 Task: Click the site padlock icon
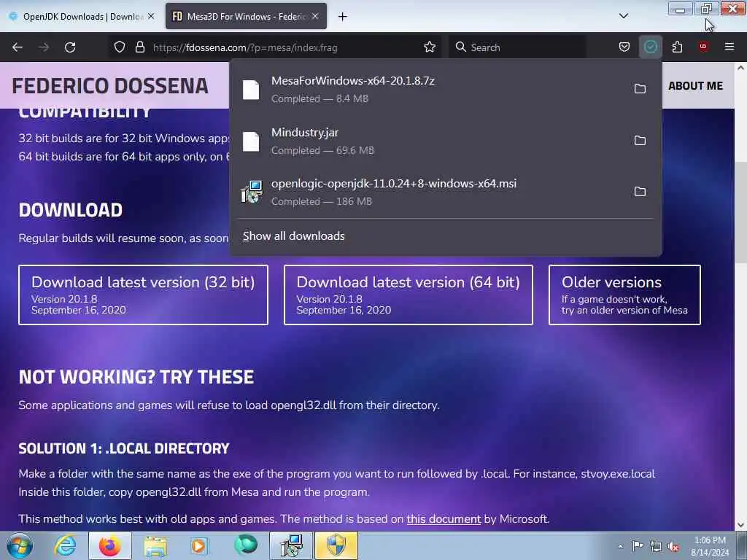pos(139,47)
